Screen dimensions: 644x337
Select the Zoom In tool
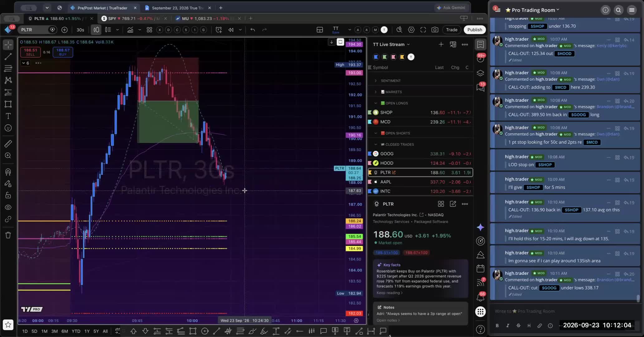[x=8, y=155]
